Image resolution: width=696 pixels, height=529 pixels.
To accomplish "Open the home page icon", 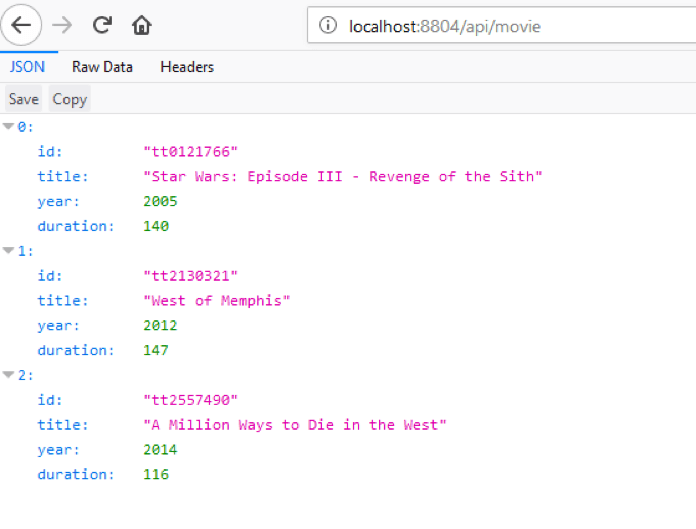I will click(x=142, y=25).
